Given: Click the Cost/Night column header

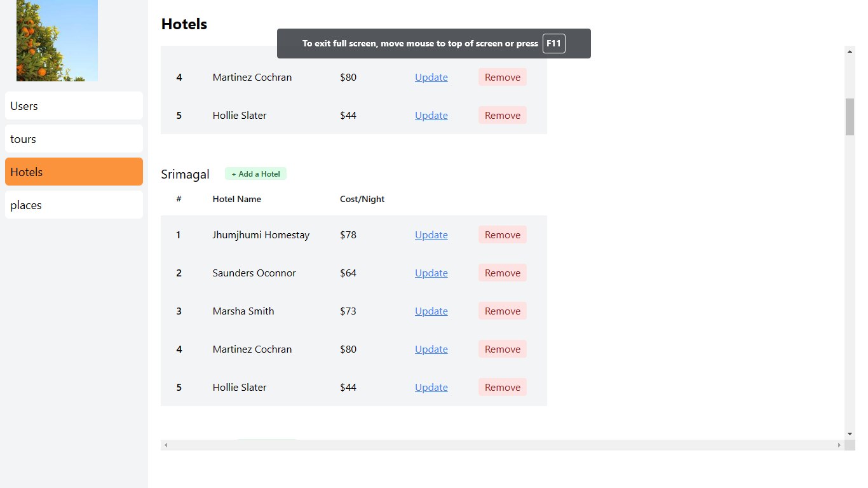Looking at the screenshot, I should [362, 199].
